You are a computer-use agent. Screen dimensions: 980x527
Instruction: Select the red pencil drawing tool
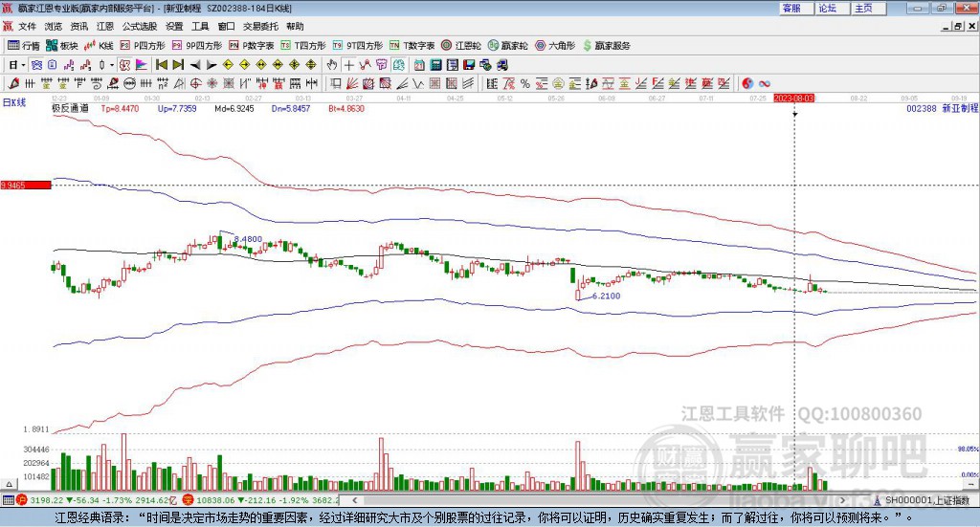click(13, 83)
